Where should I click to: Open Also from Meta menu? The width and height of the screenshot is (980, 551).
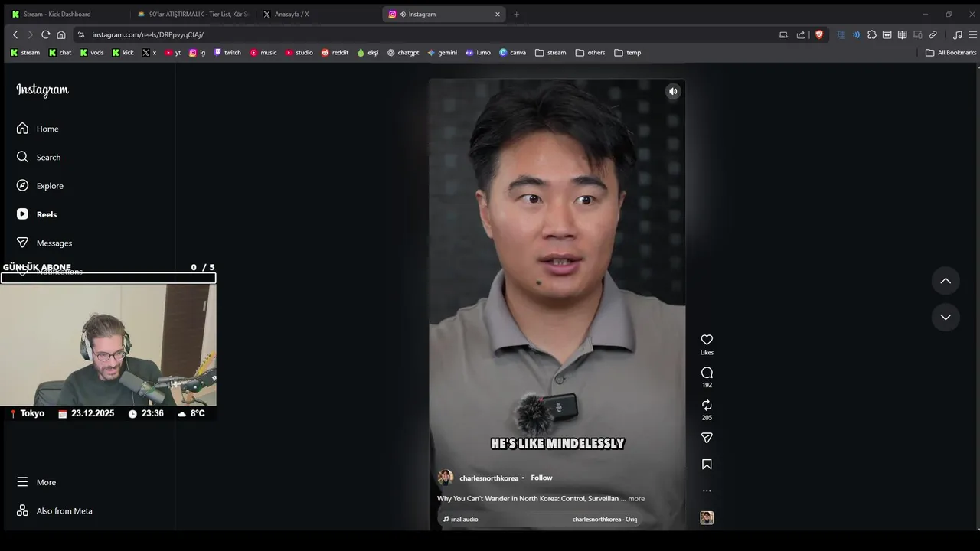tap(54, 510)
